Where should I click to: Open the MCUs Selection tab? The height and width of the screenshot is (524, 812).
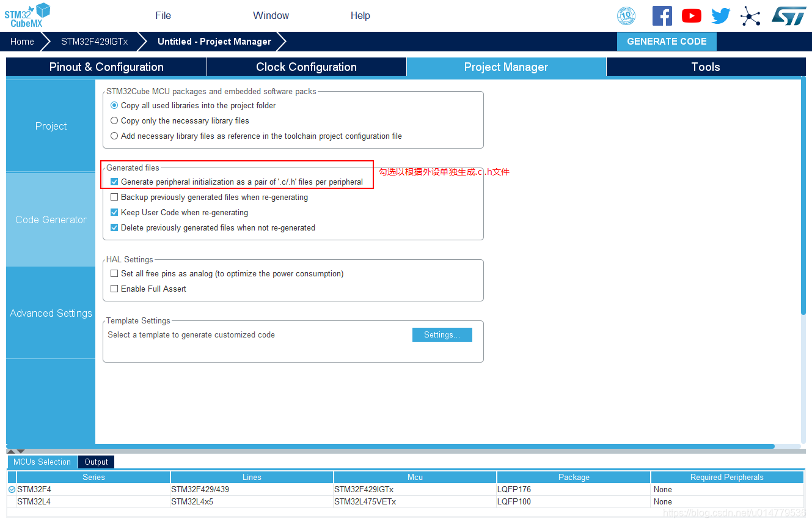tap(42, 462)
